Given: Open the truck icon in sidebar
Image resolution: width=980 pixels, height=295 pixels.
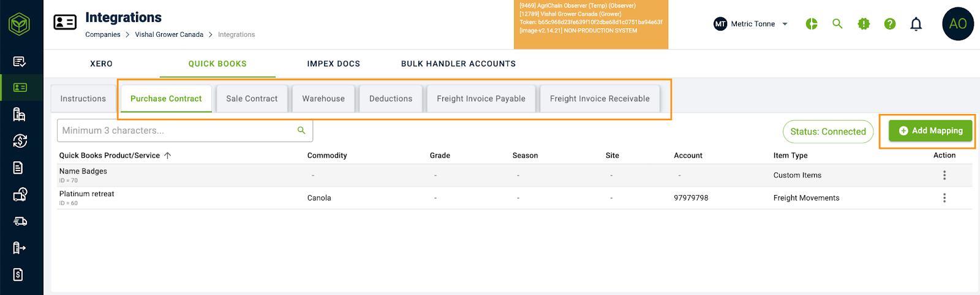Looking at the screenshot, I should pos(20,221).
